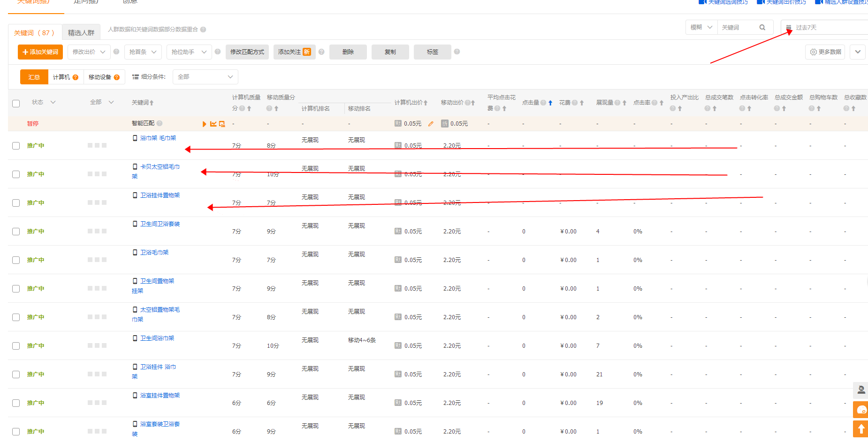Select the 移动设备 view tab
Viewport: 868px width, 442px height.
pos(104,77)
